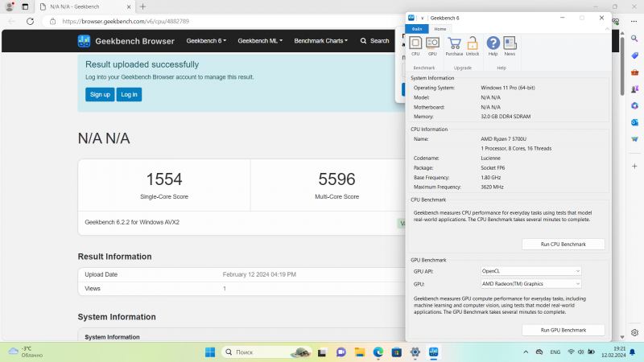Open quick access toolbar customize arrow
The image size is (644, 362).
point(422,18)
